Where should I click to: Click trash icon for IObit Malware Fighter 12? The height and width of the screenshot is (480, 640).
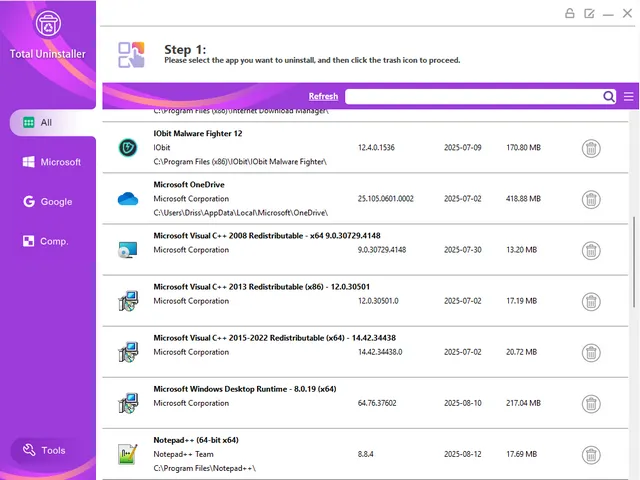coord(591,148)
